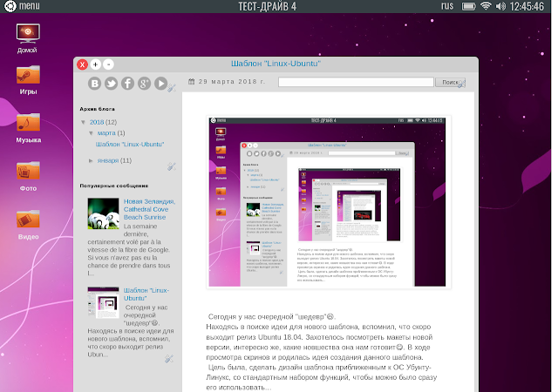Click the window title Шаблон "Linux-Ubuntu"
This screenshot has width=558, height=392.
click(276, 64)
